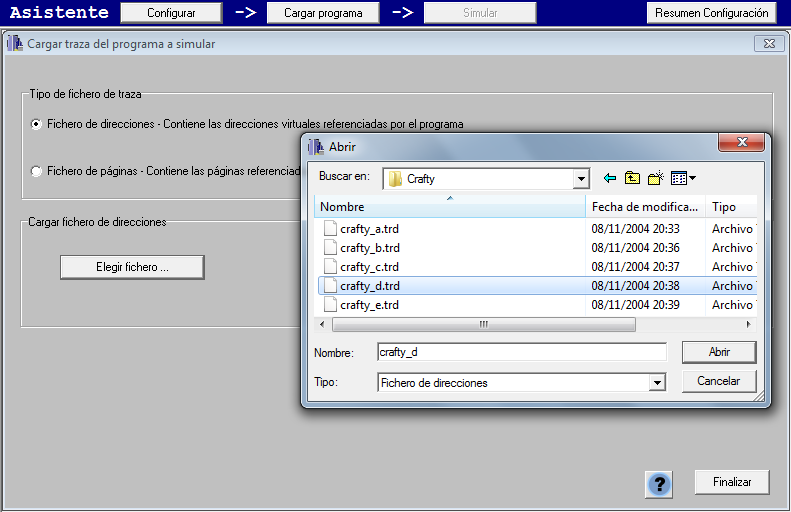
Task: Click the file icon of crafty_e.trd
Action: point(330,305)
